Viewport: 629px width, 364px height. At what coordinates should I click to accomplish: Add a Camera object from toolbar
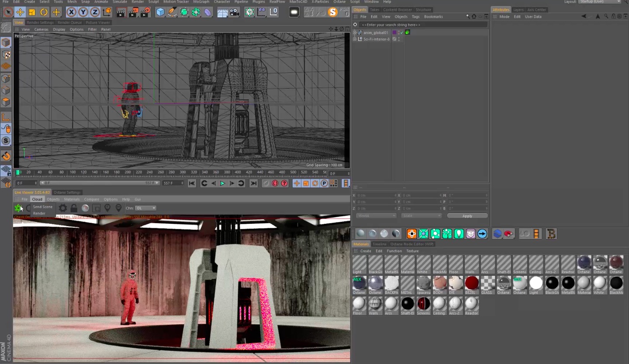coord(235,12)
